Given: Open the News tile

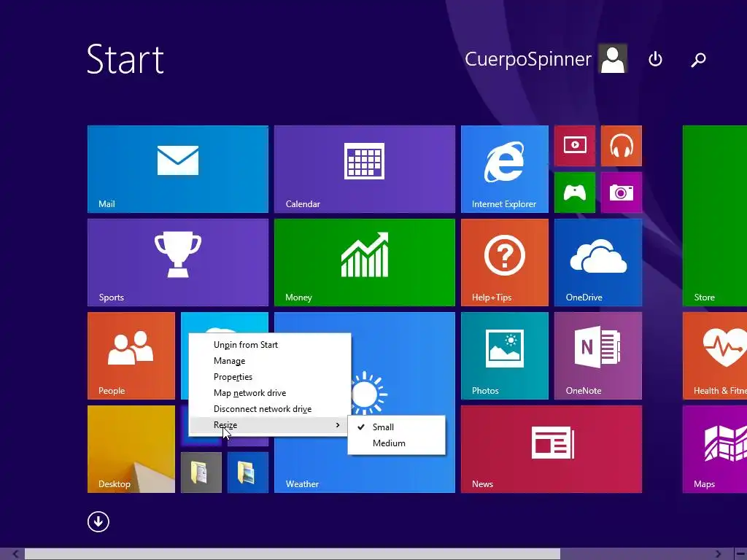Looking at the screenshot, I should point(551,449).
